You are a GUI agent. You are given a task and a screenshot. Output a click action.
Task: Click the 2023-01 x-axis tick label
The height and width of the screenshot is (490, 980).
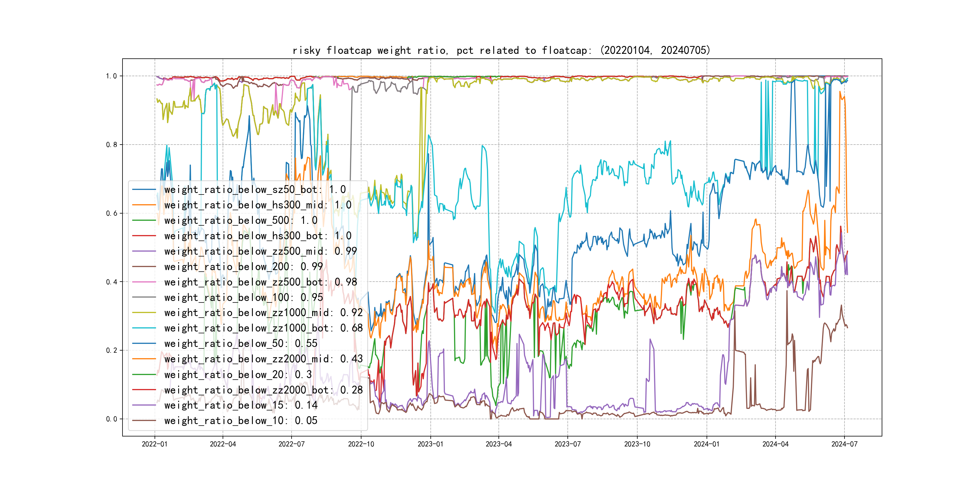point(430,444)
